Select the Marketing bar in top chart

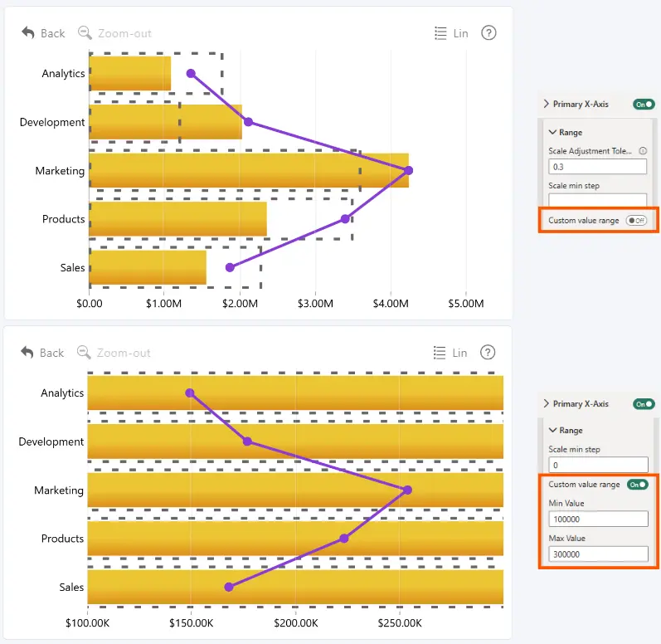point(249,170)
